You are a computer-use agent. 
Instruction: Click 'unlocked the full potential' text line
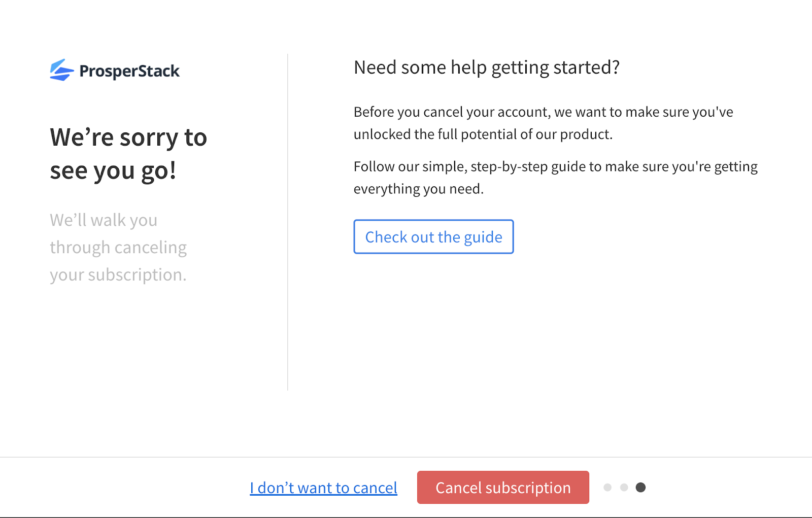point(483,134)
